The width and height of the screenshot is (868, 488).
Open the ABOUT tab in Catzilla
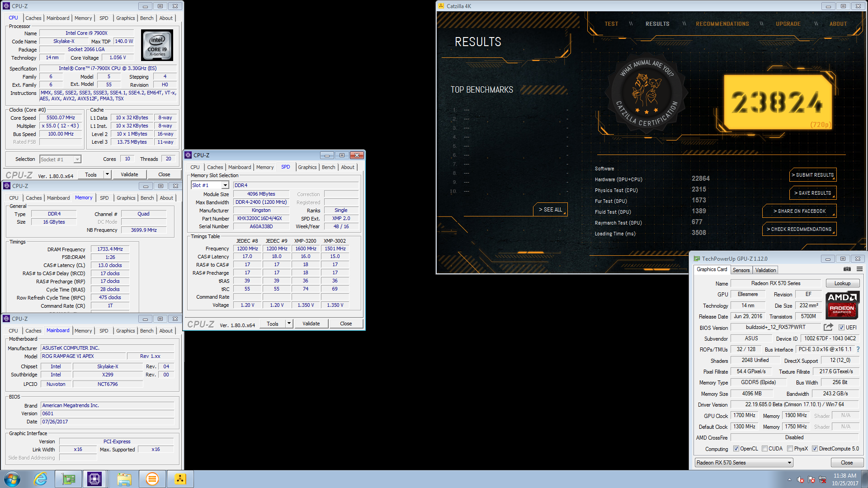click(838, 24)
